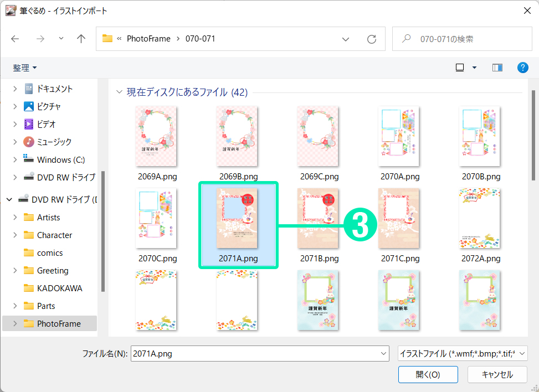
Task: Click the view layout icon
Action: 459,68
